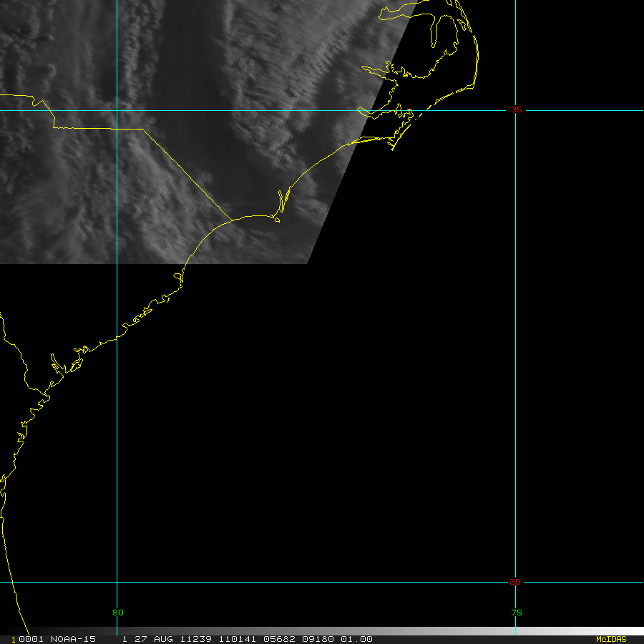Click the NOAA-15 satellite name text
Image resolution: width=644 pixels, height=644 pixels.
pos(73,639)
